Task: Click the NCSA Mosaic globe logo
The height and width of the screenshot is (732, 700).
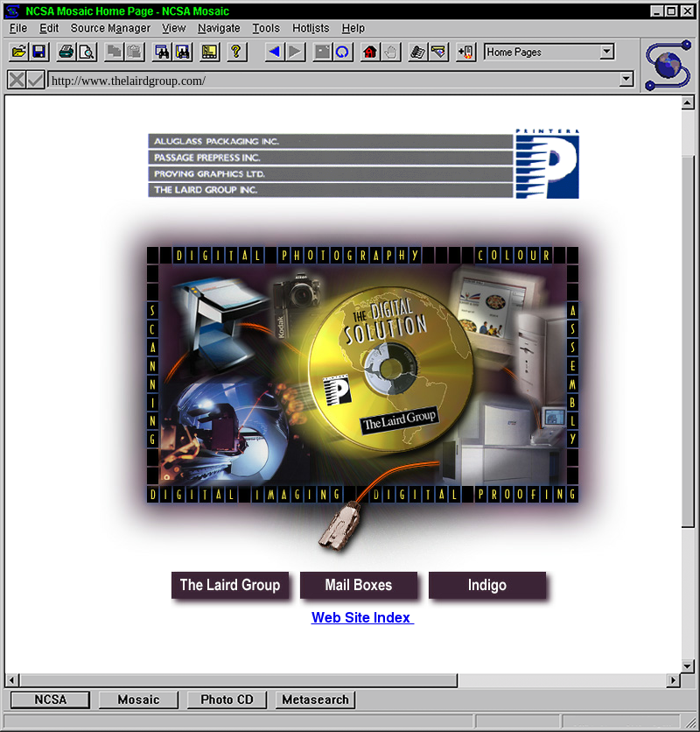Action: [x=668, y=65]
